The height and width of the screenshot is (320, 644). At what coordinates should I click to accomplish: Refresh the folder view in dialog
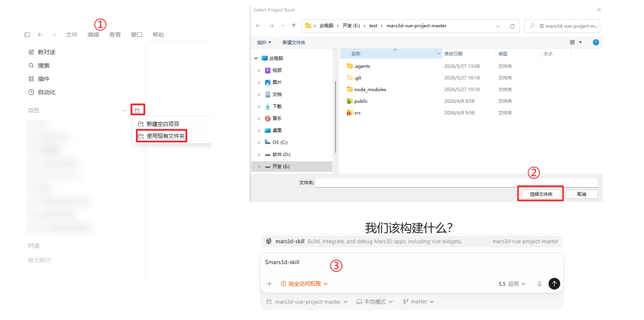pyautogui.click(x=512, y=26)
